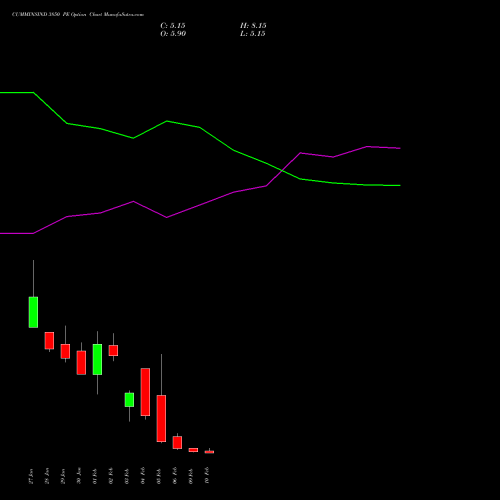Select the red candlestick for 29 Jan
This screenshot has width=500, height=500.
click(65, 351)
